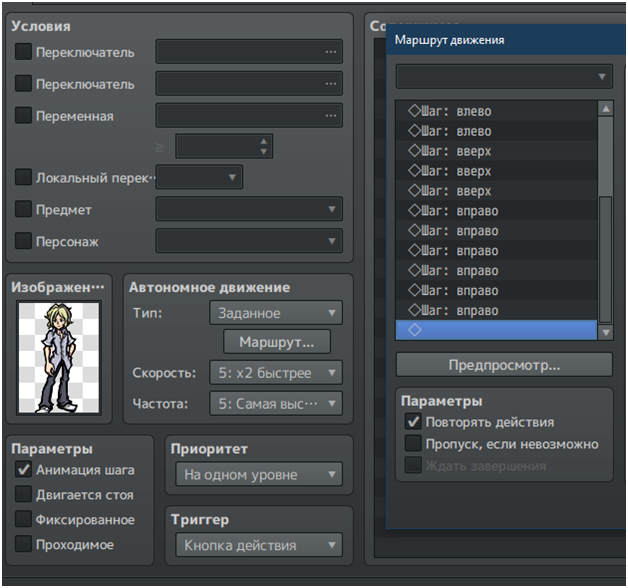Enable the first Переключатель condition checkbox
The width and height of the screenshot is (628, 588).
pos(23,52)
